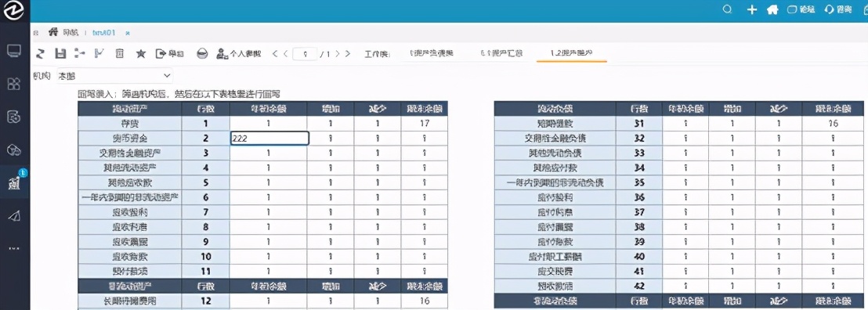The image size is (868, 310).
Task: Go to last page with outer right arrow
Action: (348, 54)
